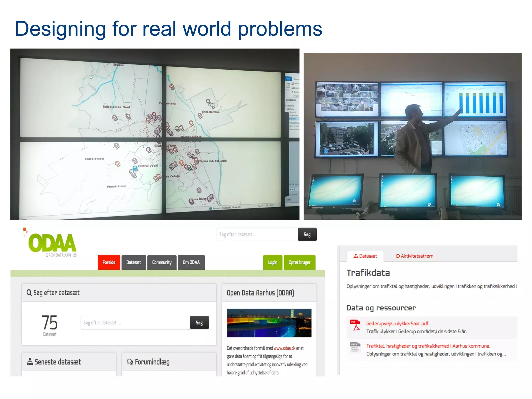The height and width of the screenshot is (399, 532).
Task: Click the 'Triaj-Hărman' map label
Action: click(x=211, y=112)
